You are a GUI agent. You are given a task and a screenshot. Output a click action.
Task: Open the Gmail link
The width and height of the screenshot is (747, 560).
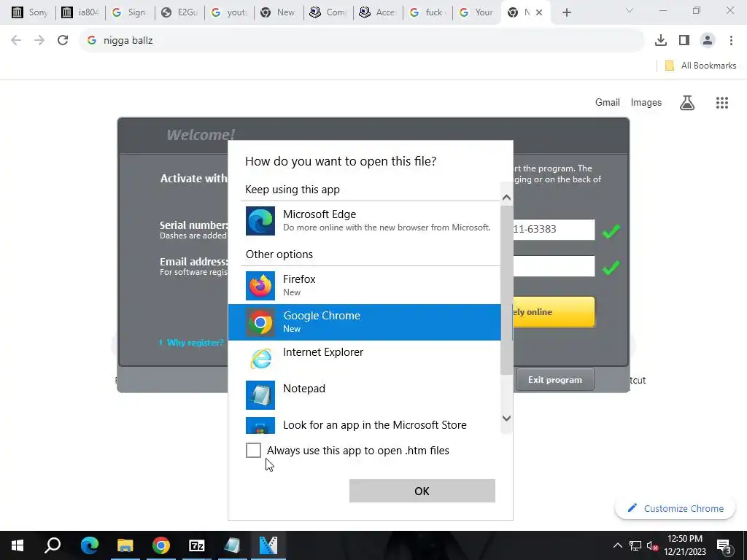(x=608, y=102)
